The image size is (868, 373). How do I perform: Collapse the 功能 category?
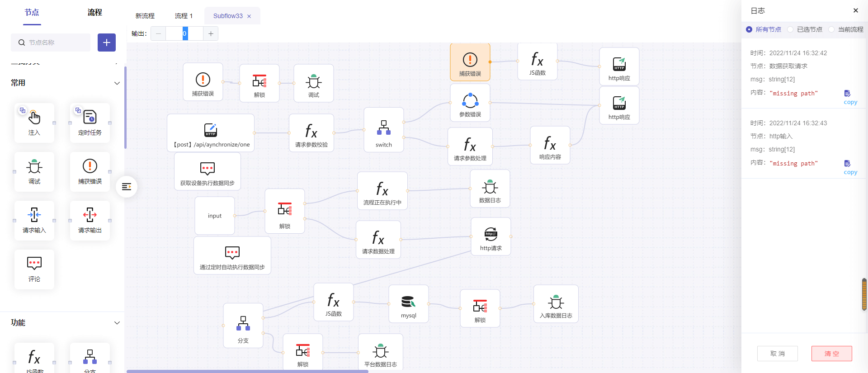(x=117, y=323)
